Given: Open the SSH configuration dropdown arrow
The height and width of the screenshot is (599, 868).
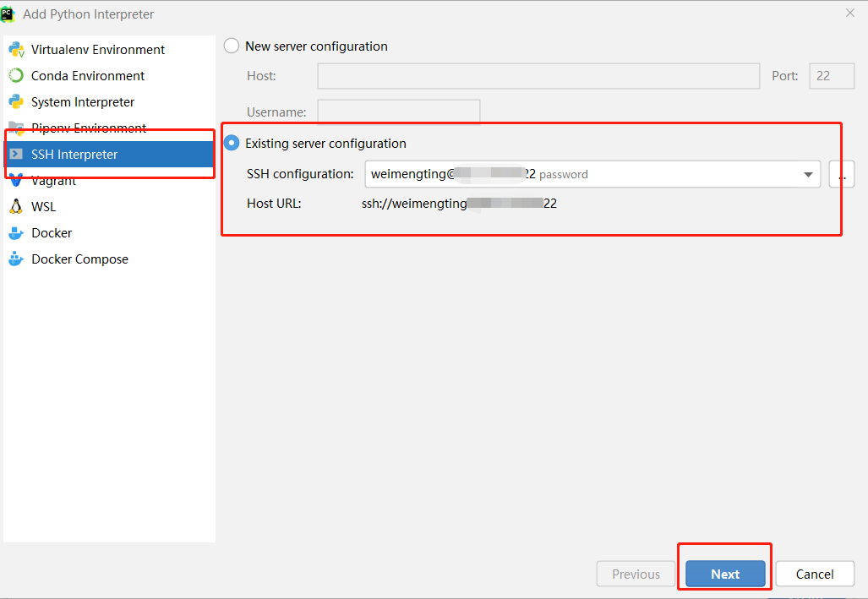Looking at the screenshot, I should tap(808, 174).
